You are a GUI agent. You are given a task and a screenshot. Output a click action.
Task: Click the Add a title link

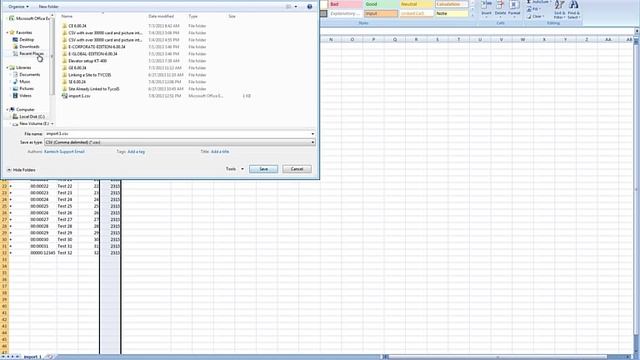220,152
